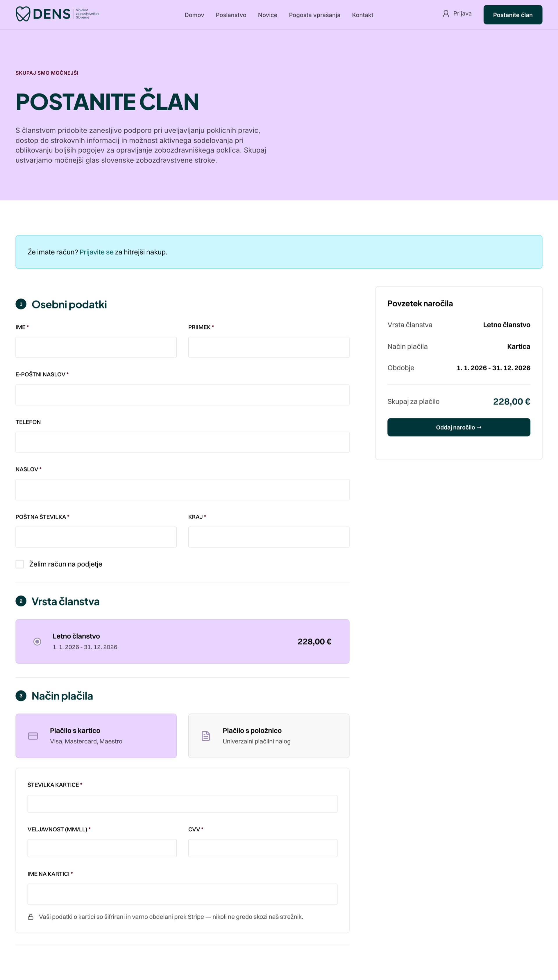Click into the Številka kartice field
Viewport: 558px width, 980px height.
[x=183, y=803]
